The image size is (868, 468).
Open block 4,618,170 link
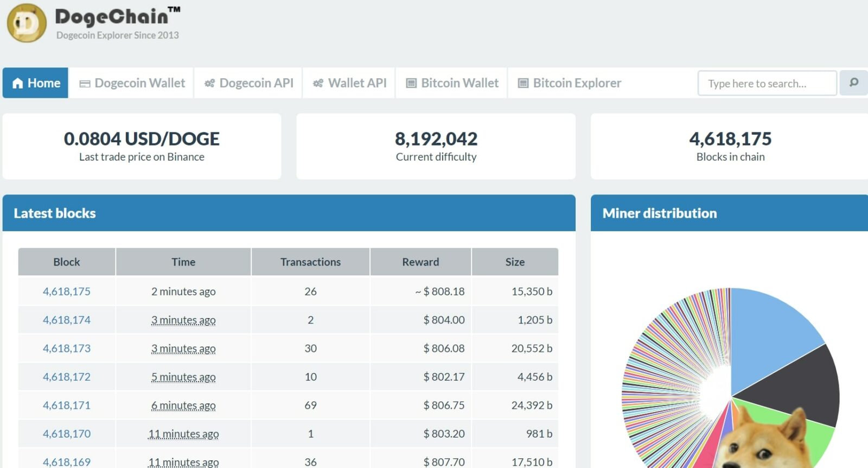(67, 434)
